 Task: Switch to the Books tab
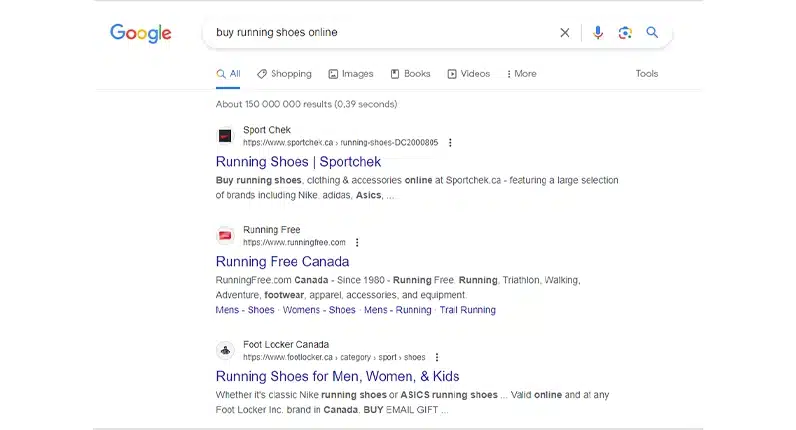(x=410, y=74)
